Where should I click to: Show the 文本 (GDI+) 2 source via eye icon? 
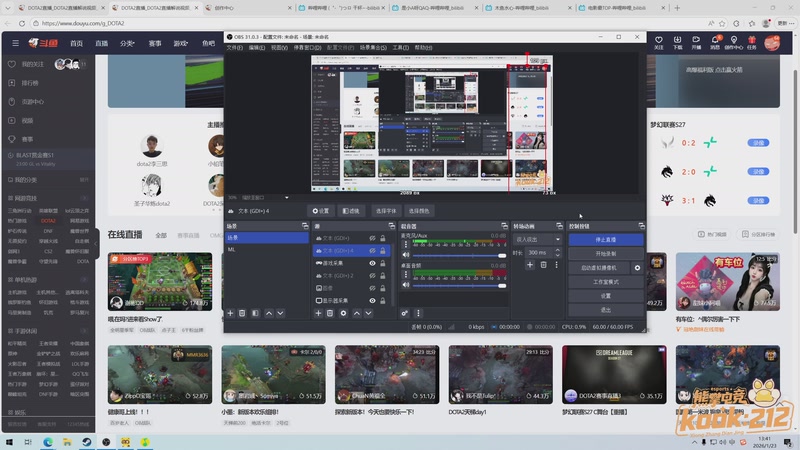tap(372, 276)
